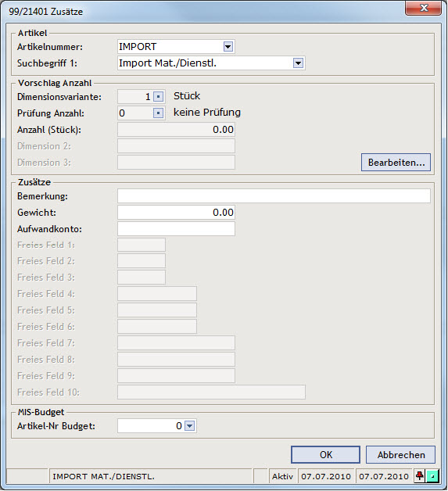Click the red pin icon in status bar
The image size is (448, 491).
coord(420,476)
